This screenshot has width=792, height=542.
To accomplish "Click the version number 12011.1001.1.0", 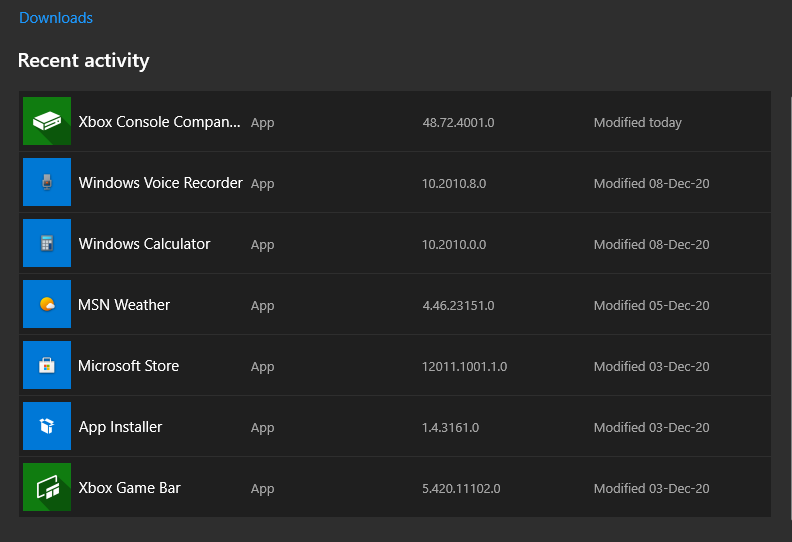I will 464,367.
